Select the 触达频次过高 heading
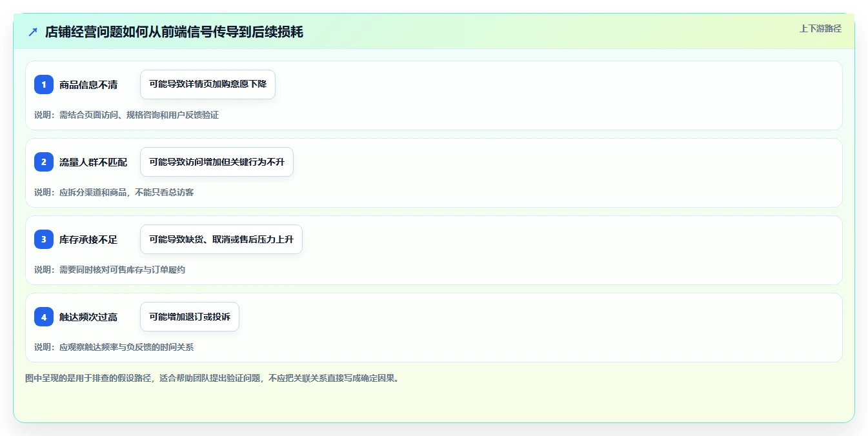Screen dimensions: 868x436 point(88,317)
